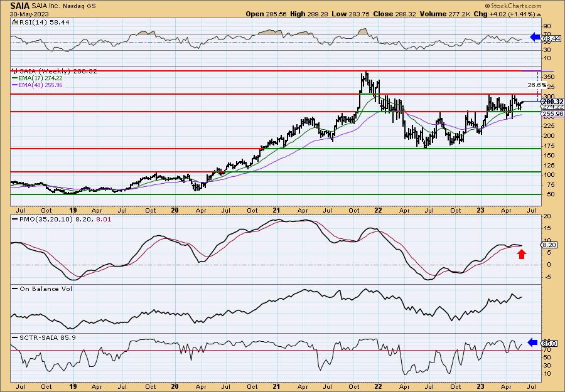Click the black line swatch before SCTR-SAIA
565x392 pixels.
[15, 337]
